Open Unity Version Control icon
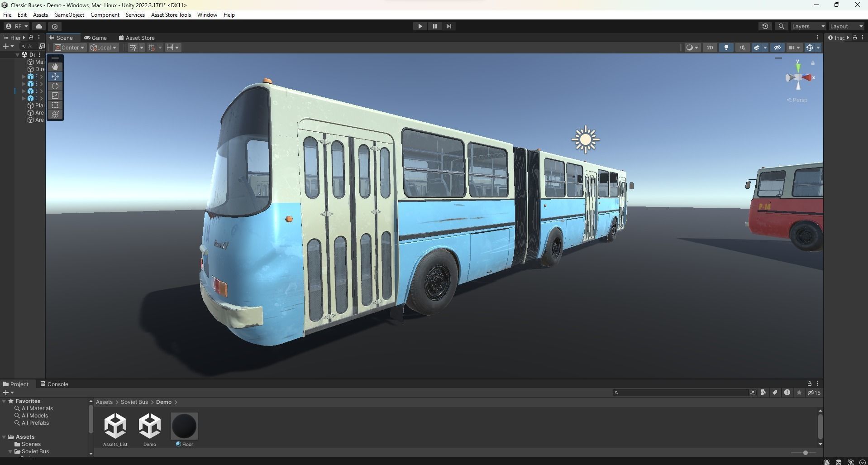The image size is (868, 465). pyautogui.click(x=55, y=26)
